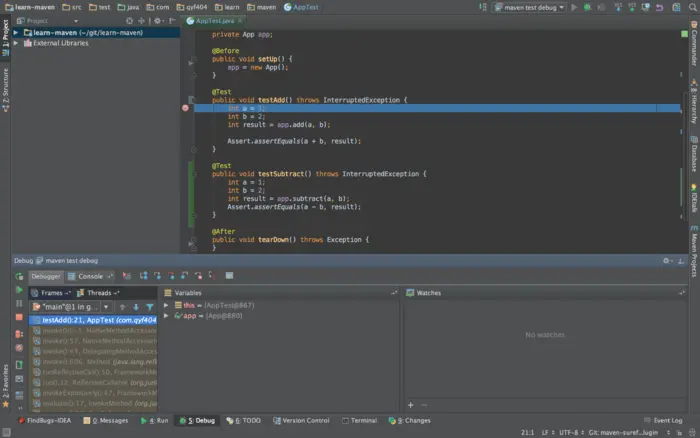Screen dimensions: 700x438
Task: Expand the learn-maven project node
Action: (x=16, y=33)
